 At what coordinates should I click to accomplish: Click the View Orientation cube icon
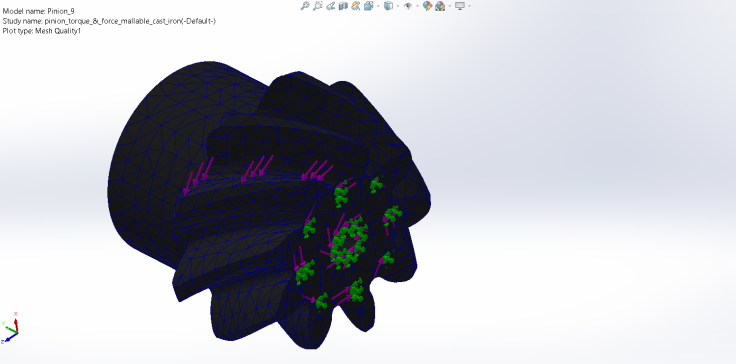pos(368,6)
